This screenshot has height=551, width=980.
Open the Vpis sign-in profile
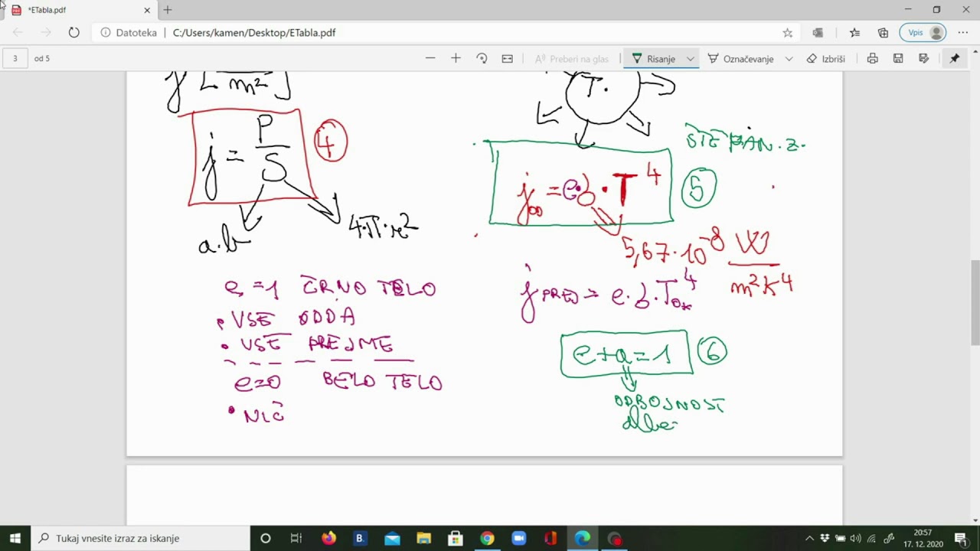(x=923, y=33)
